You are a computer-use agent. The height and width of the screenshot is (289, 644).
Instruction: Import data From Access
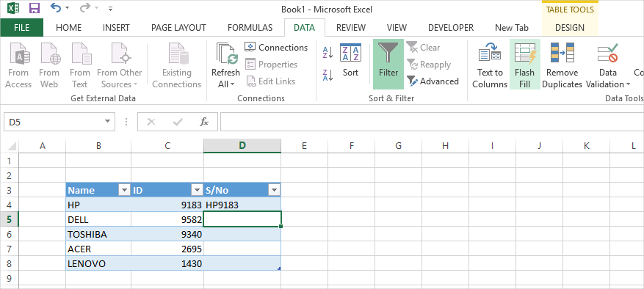(x=18, y=65)
